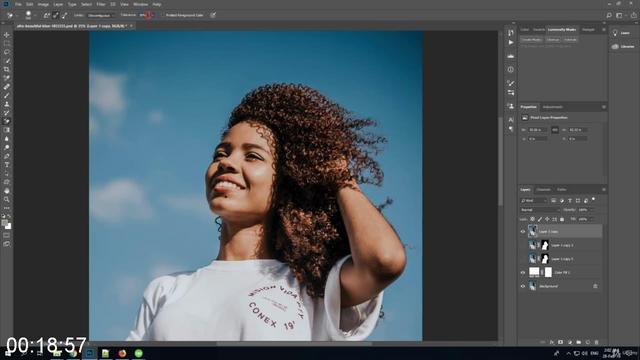
Task: Toggle Protect Foreground Color checkbox
Action: 163,15
